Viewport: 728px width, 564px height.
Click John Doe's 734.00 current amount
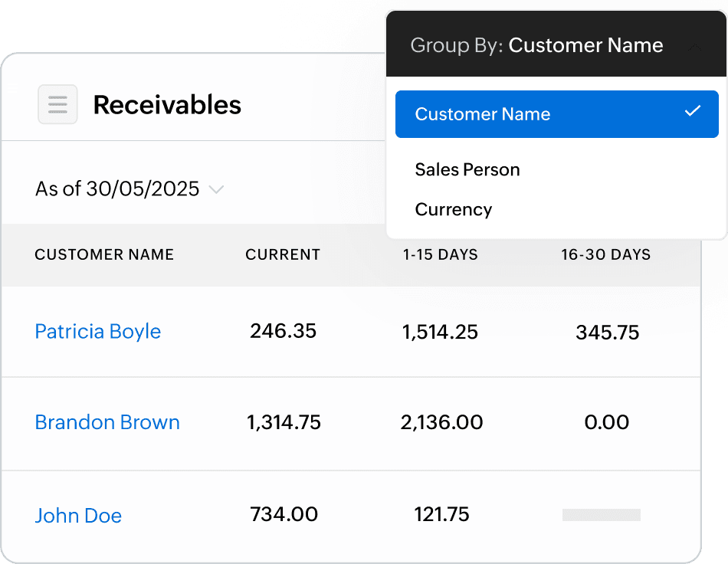pyautogui.click(x=284, y=514)
